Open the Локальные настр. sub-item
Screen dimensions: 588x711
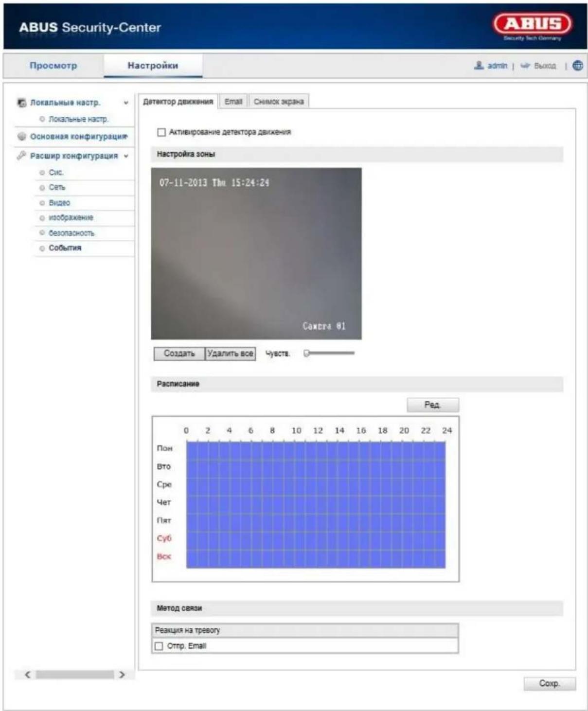coord(78,119)
